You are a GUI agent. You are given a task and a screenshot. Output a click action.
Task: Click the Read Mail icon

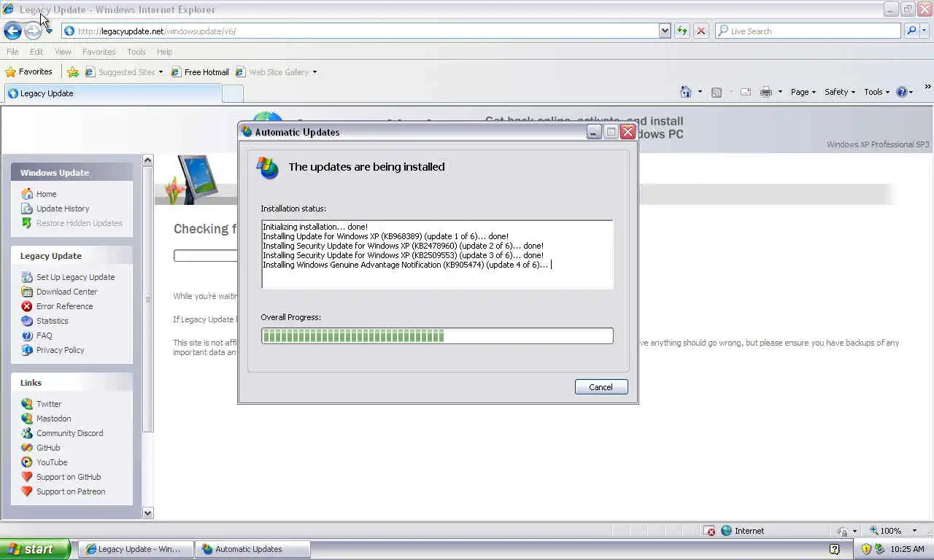[x=746, y=92]
